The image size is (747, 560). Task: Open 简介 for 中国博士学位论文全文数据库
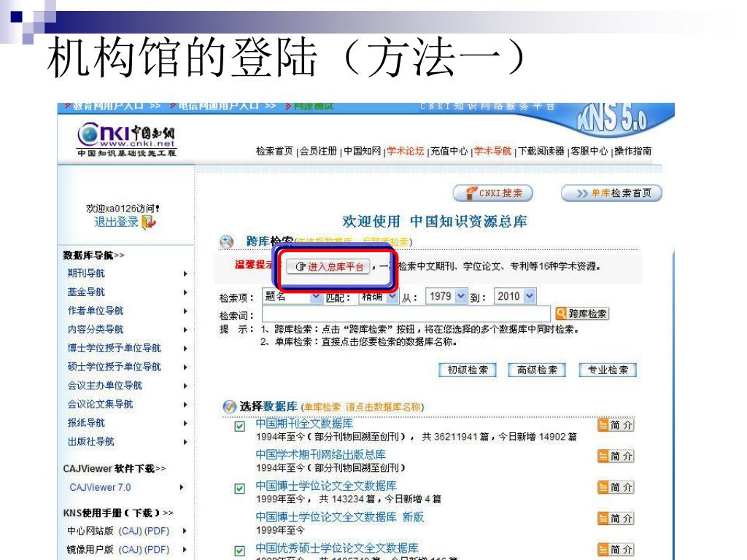pos(616,487)
